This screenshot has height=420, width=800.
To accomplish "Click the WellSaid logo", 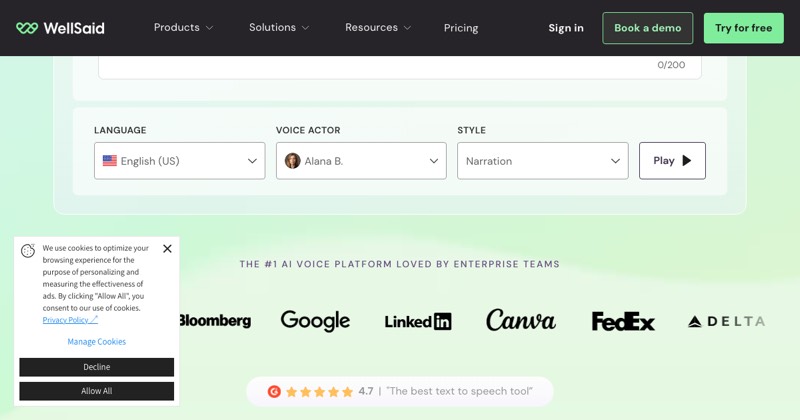I will (60, 28).
